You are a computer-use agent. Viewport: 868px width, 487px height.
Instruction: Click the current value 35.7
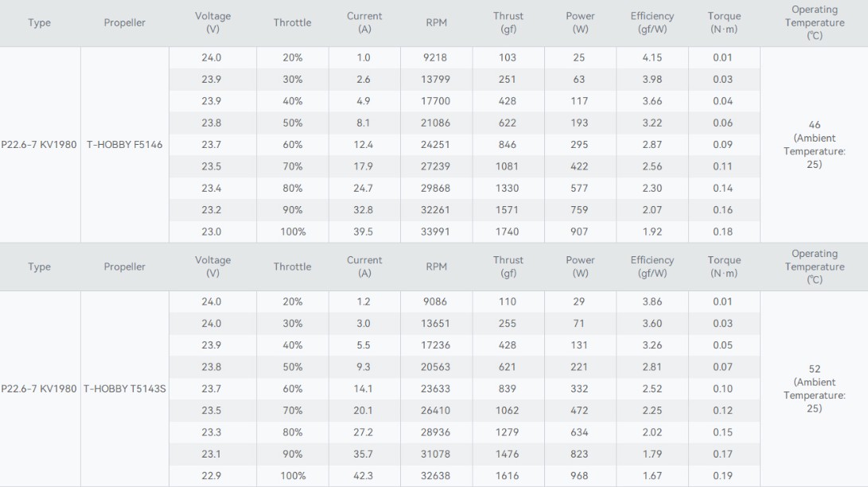364,454
